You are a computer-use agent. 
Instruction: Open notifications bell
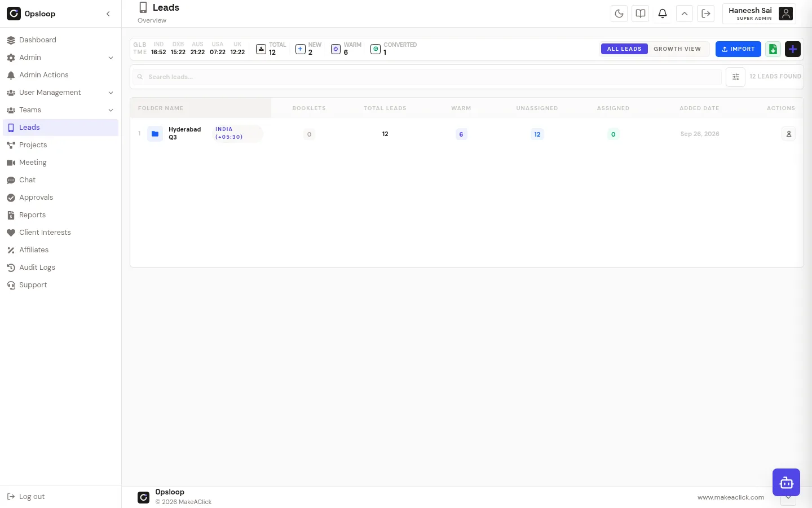click(x=663, y=14)
